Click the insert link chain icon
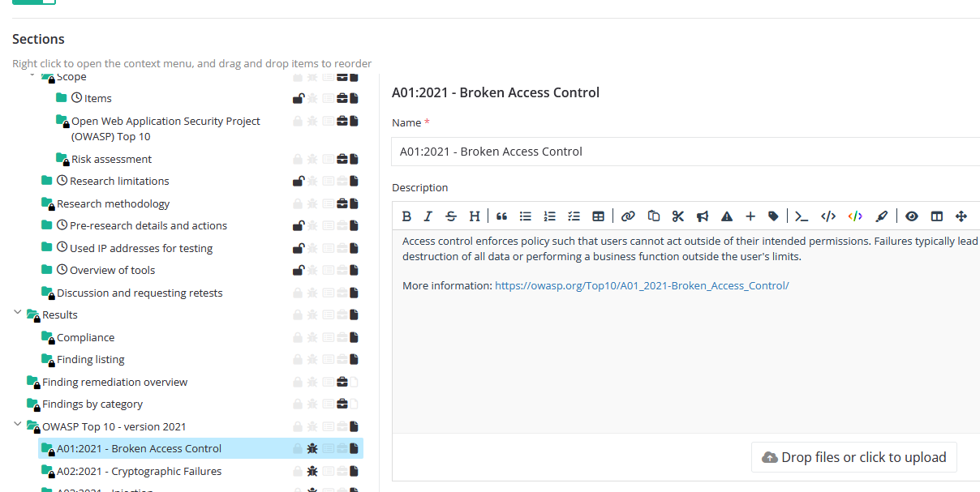Viewport: 980px width, 492px height. click(628, 216)
